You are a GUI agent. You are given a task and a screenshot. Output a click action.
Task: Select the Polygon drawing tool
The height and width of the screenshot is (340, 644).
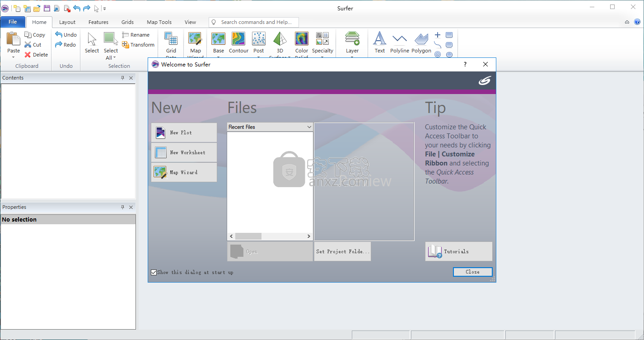421,43
